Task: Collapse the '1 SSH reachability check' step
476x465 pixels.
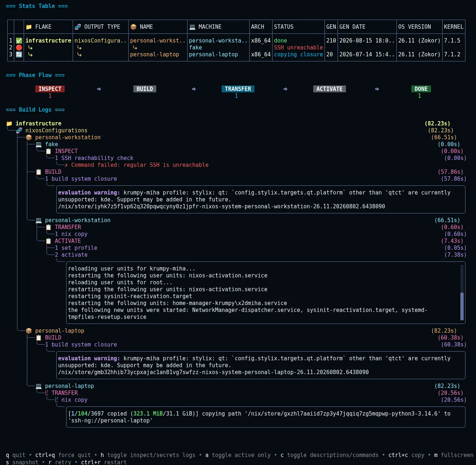Action: tap(94, 158)
